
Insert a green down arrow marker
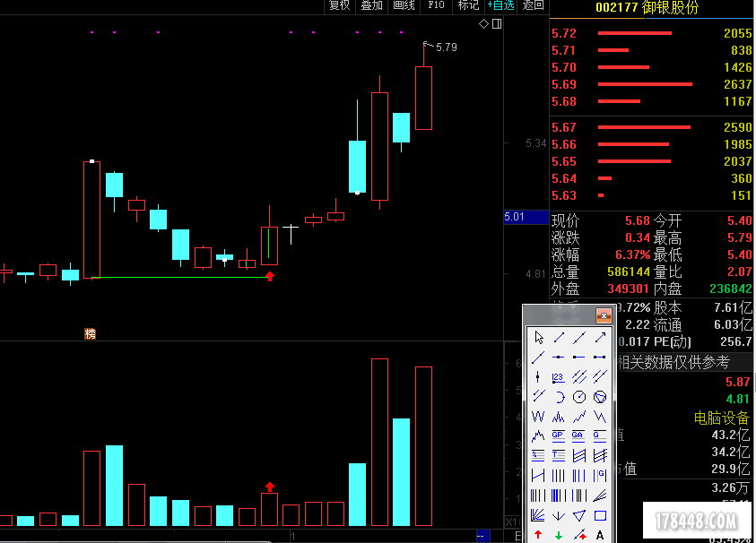tap(559, 535)
